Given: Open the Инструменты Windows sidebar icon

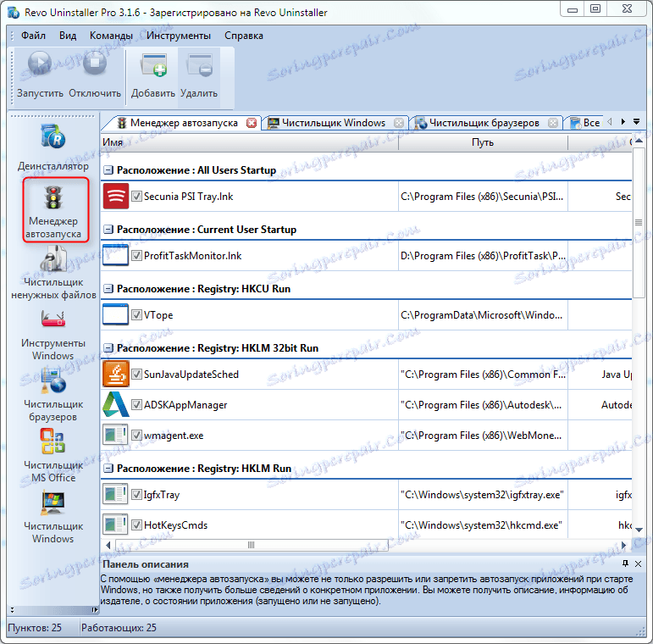Looking at the screenshot, I should pos(53,319).
